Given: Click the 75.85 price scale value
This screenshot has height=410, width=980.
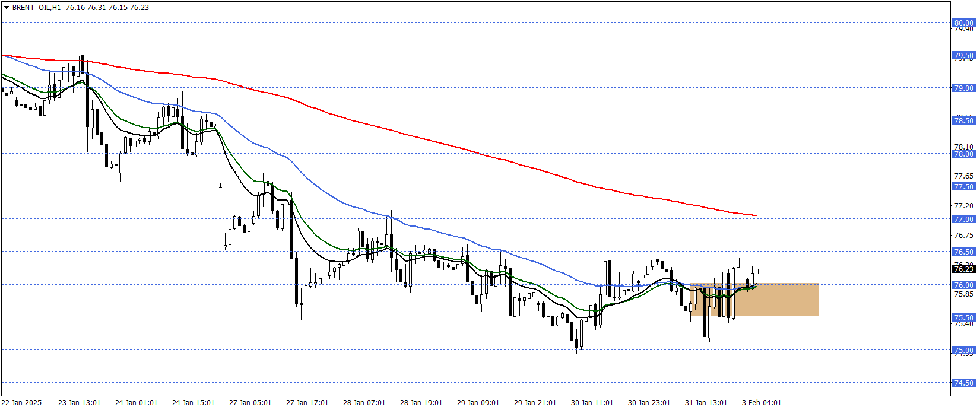Looking at the screenshot, I should 963,294.
